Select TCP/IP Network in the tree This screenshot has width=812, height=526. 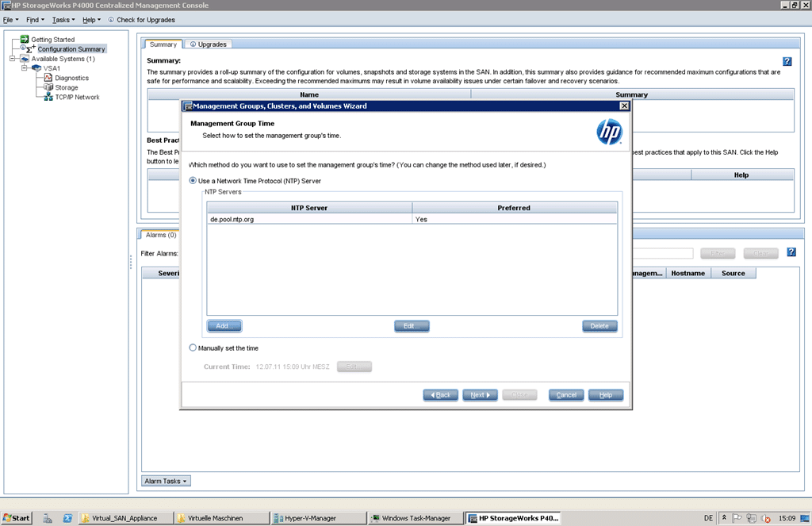click(x=77, y=97)
